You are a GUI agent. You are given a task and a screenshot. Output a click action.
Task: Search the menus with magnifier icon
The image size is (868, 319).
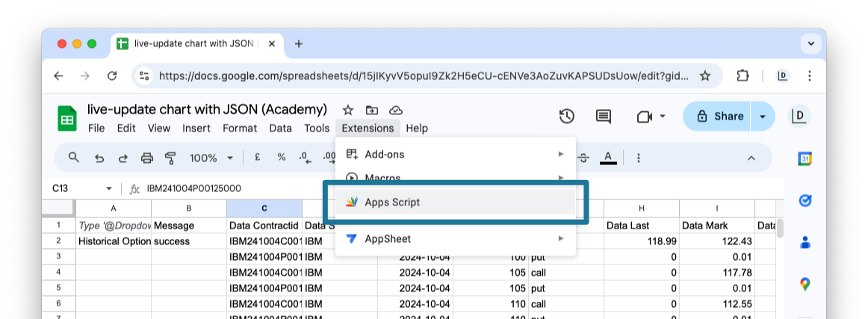pyautogui.click(x=74, y=158)
